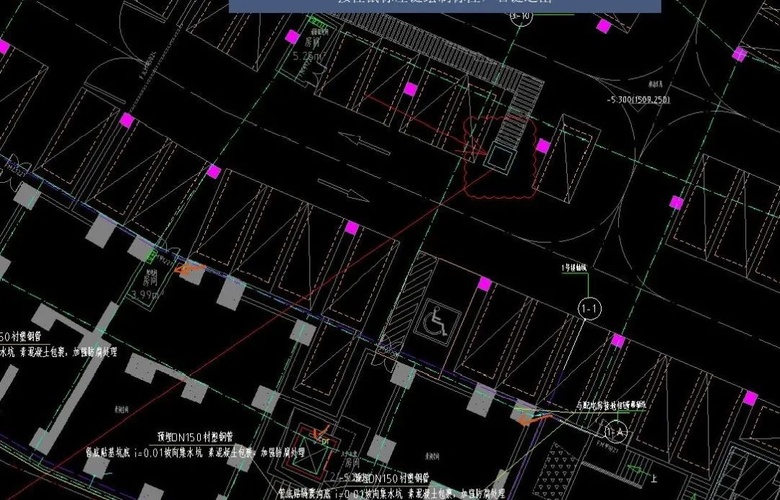This screenshot has height=500, width=780.
Task: Select the 1-1 axis bubble marker
Action: pyautogui.click(x=589, y=309)
